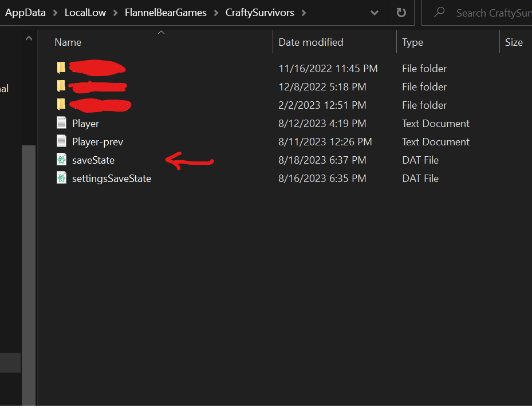Expand the chevron after AppData in path
This screenshot has width=532, height=408.
[55, 13]
